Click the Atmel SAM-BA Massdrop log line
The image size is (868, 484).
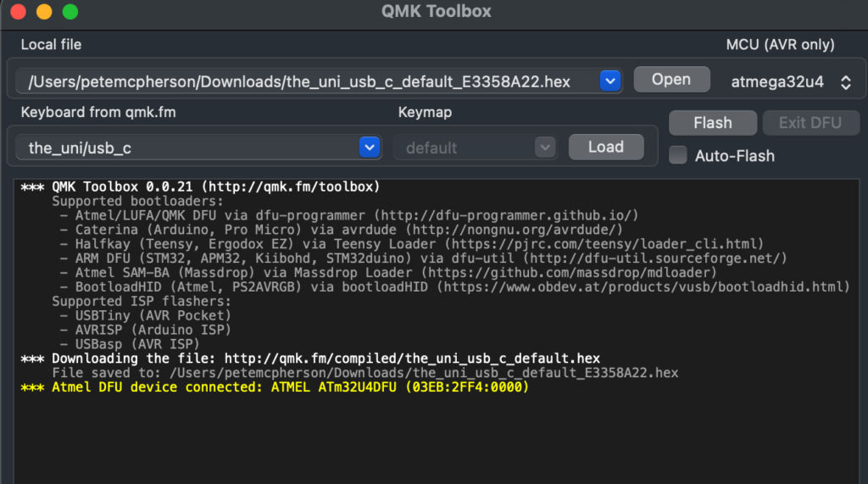click(x=388, y=272)
